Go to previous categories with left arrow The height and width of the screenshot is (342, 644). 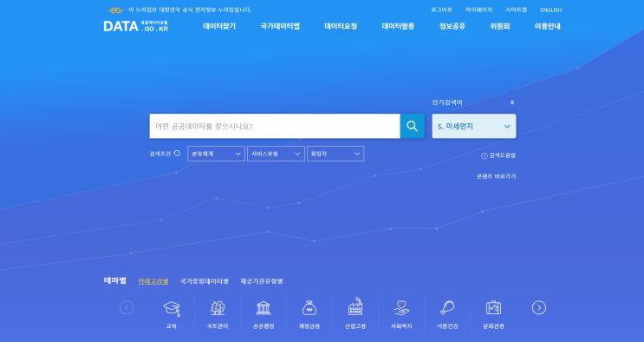click(127, 307)
